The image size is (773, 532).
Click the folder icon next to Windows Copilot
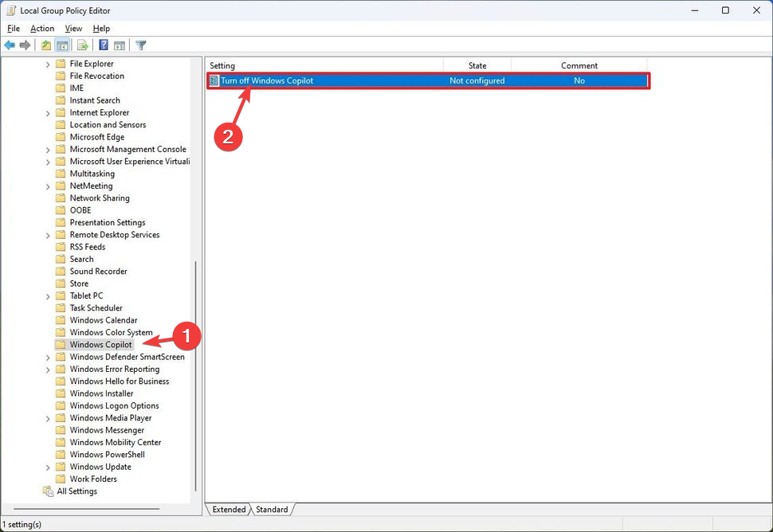pyautogui.click(x=60, y=344)
